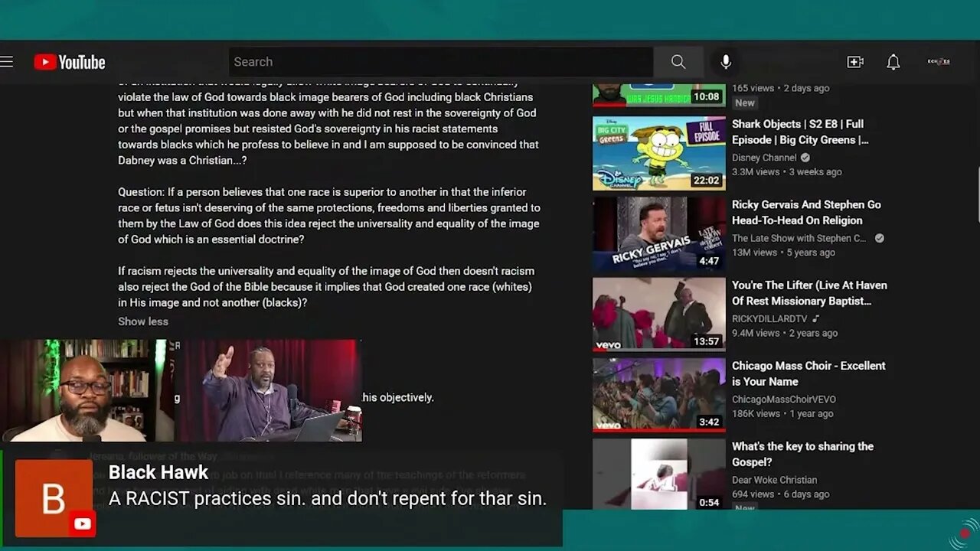Open the 10:08 video thumbnail at top

[659, 94]
